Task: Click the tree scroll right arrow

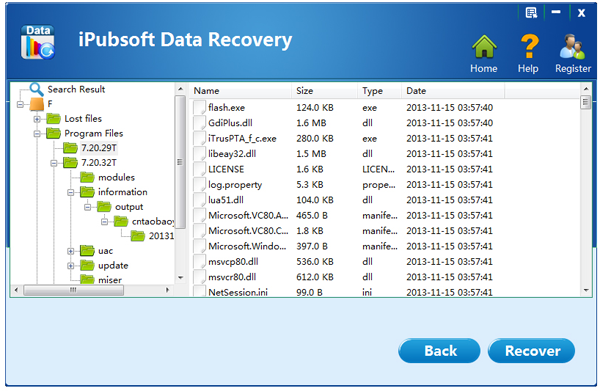Action: point(167,290)
